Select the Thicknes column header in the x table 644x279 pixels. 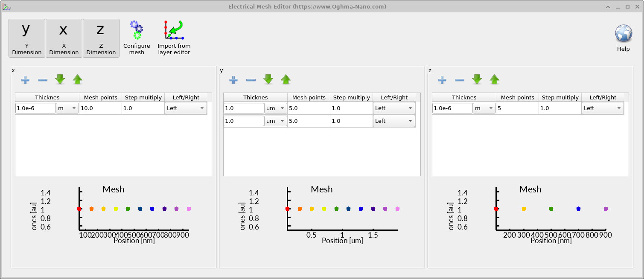[x=47, y=97]
